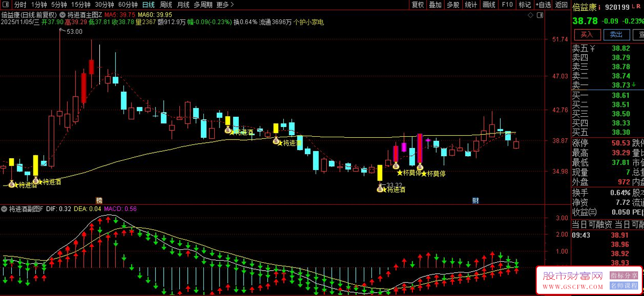Viewport: 644px width, 296px height.
Task: Select the 60分钟 timeframe
Action: (x=128, y=5)
